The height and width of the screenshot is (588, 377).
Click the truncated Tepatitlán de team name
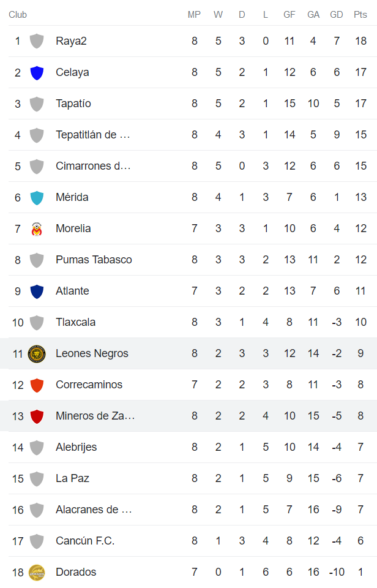pyautogui.click(x=93, y=135)
